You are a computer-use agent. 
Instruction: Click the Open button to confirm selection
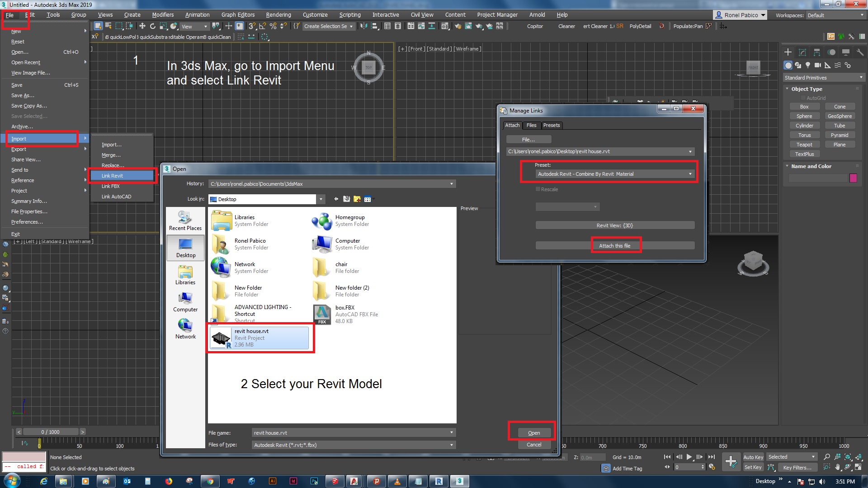(533, 432)
